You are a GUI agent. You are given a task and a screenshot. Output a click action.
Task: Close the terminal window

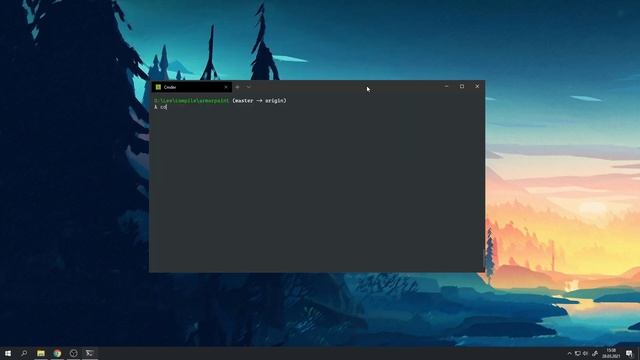[x=477, y=87]
